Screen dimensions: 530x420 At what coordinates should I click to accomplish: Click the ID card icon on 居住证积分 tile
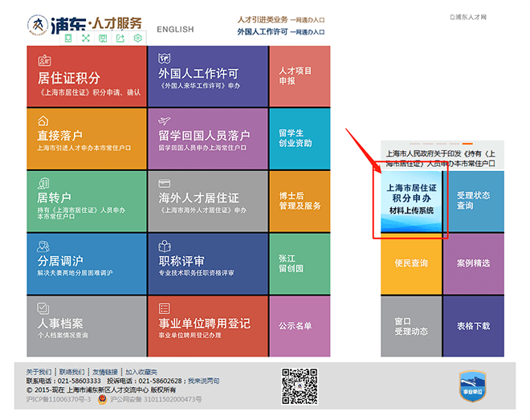[44, 61]
